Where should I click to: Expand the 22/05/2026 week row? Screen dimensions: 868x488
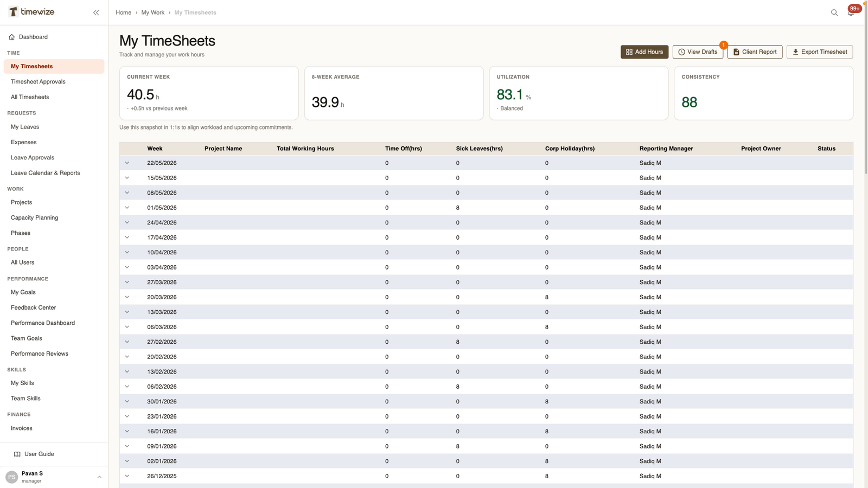pos(127,163)
